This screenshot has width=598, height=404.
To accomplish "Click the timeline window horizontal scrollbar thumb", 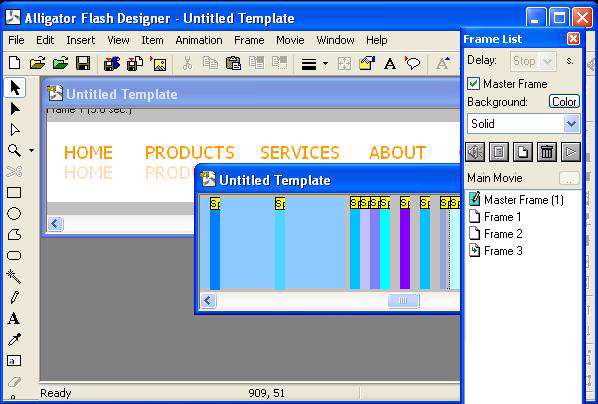I will tap(403, 301).
